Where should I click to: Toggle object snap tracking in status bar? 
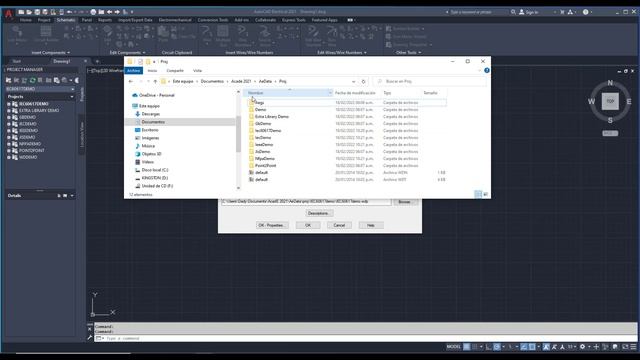(x=524, y=347)
